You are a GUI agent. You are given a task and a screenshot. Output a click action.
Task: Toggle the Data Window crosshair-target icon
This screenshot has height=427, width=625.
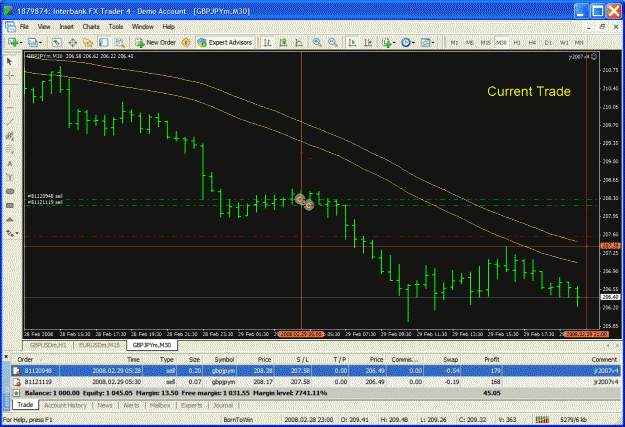tap(73, 42)
